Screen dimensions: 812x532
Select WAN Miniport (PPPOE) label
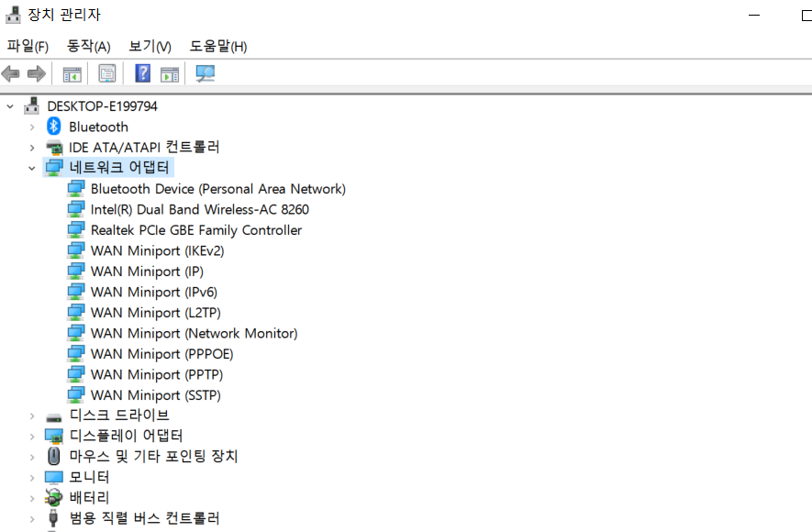[162, 354]
